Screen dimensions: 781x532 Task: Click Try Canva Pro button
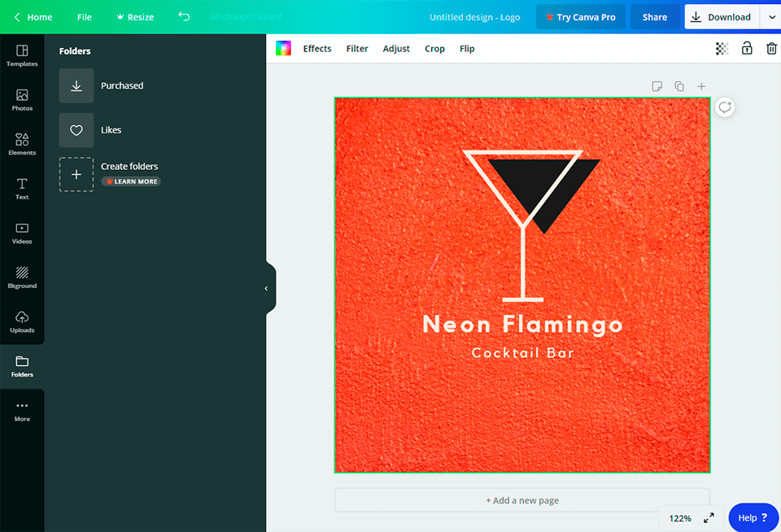pos(580,17)
